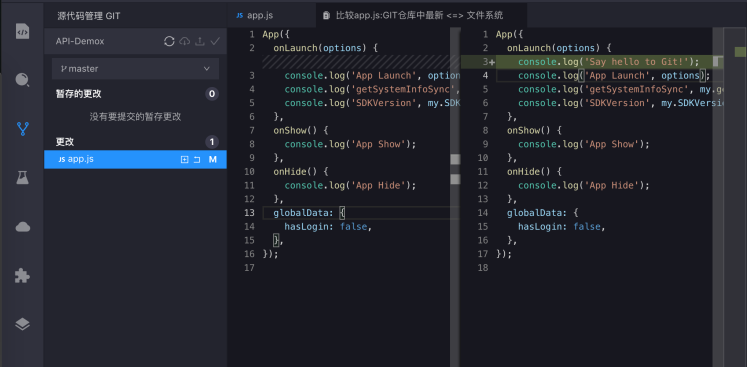This screenshot has width=747, height=367.
Task: Expand the master branch dropdown
Action: 135,69
